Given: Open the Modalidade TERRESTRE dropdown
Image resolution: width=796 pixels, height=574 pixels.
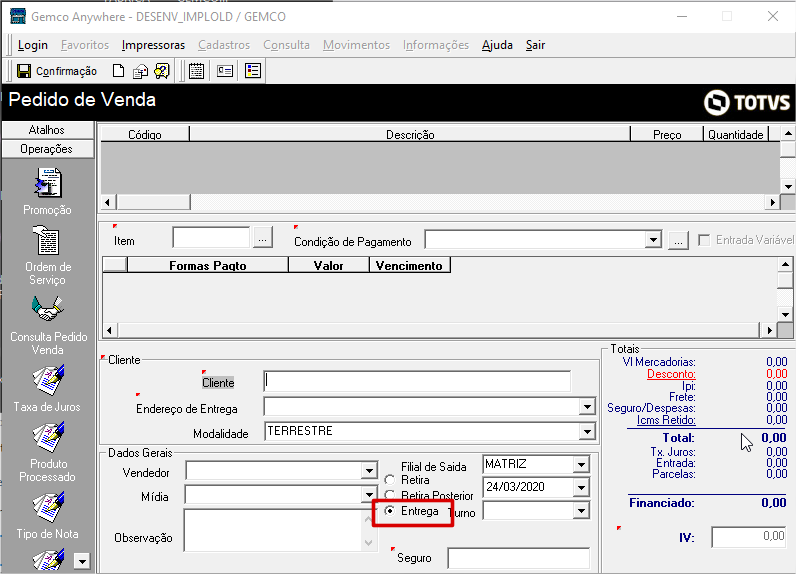Looking at the screenshot, I should [587, 432].
